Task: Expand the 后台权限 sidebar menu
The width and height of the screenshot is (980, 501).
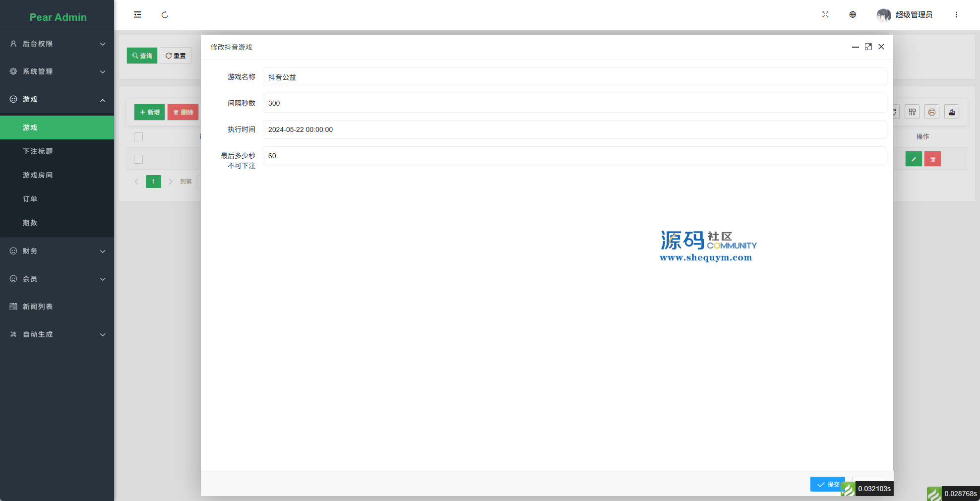Action: (x=57, y=44)
